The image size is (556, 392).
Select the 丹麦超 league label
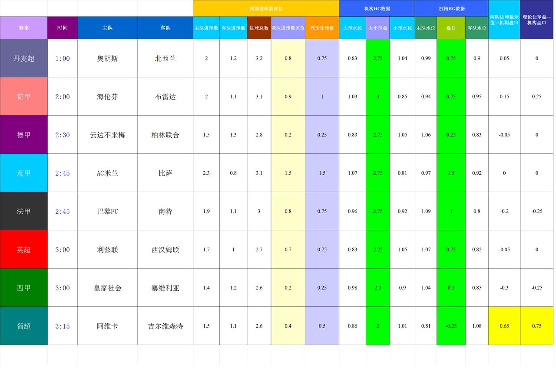point(24,58)
